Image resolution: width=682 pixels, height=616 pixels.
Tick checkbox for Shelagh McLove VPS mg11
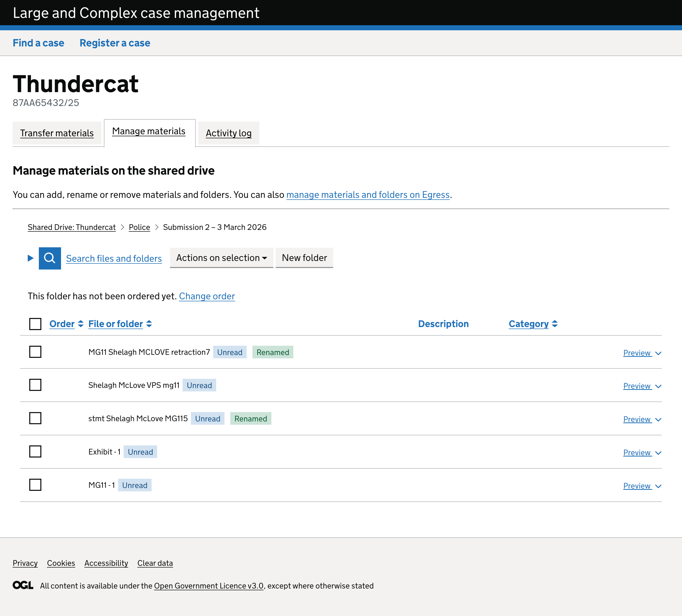pos(35,385)
